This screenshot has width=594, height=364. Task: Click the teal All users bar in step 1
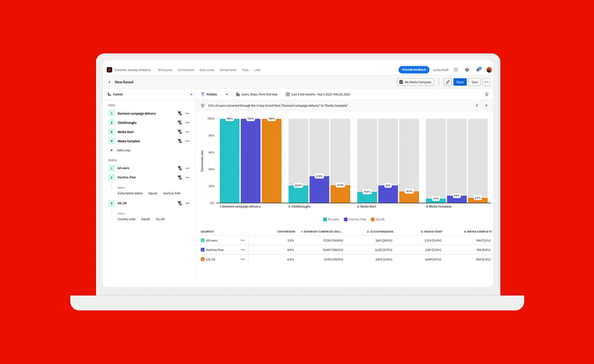229,162
